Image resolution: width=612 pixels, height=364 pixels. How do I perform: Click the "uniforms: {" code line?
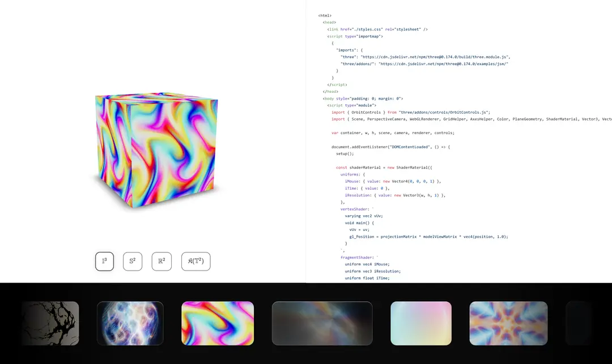353,174
